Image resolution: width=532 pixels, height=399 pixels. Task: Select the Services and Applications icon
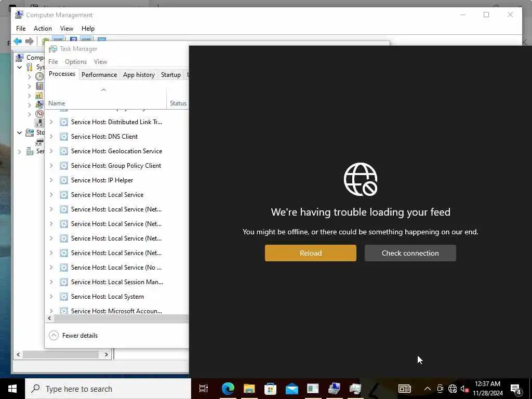point(30,151)
